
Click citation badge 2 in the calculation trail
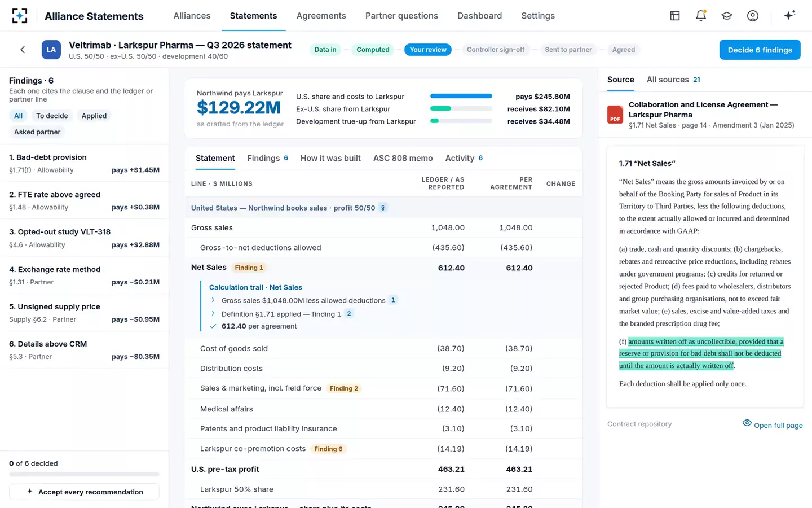click(x=349, y=314)
